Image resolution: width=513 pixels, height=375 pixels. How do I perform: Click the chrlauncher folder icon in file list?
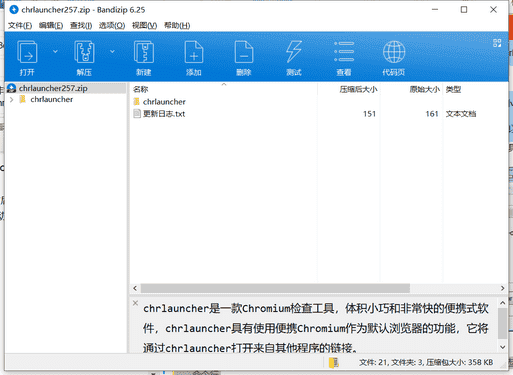[137, 101]
